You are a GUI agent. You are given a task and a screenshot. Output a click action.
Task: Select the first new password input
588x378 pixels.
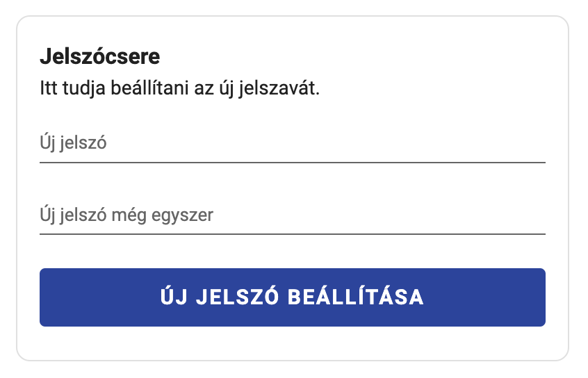pyautogui.click(x=292, y=145)
